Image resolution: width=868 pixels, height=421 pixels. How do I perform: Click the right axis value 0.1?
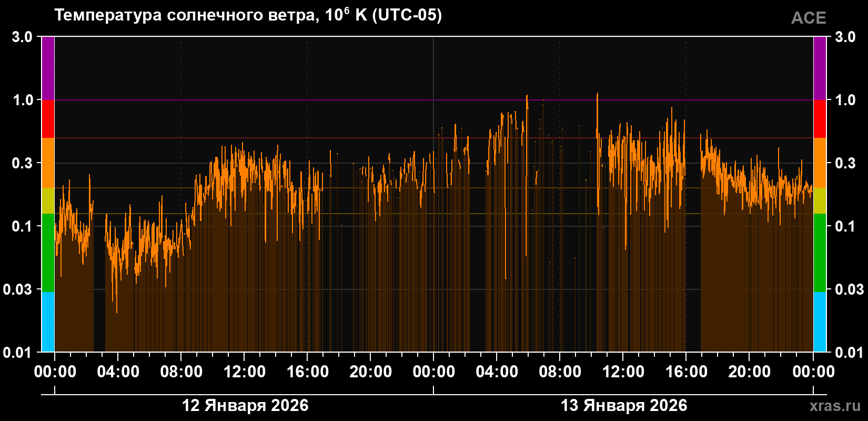click(845, 226)
